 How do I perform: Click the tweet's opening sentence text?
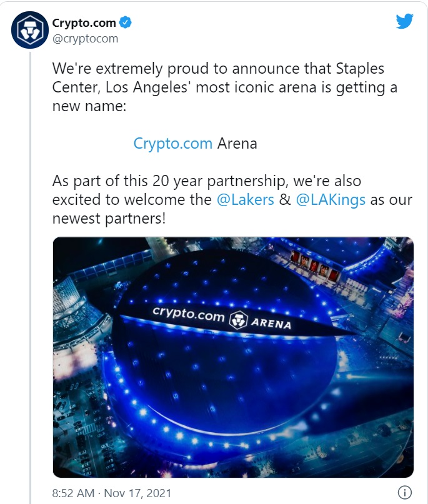(x=225, y=87)
